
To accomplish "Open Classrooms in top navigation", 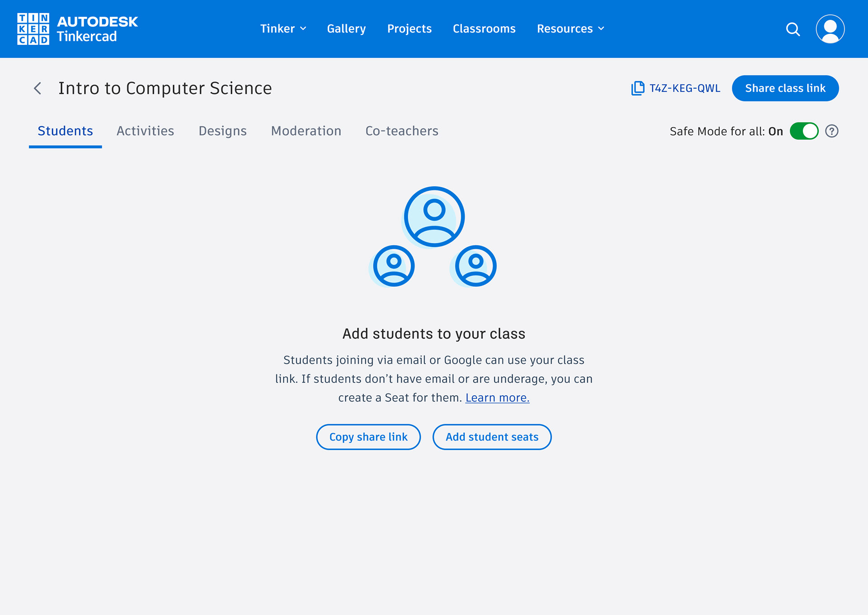I will (484, 29).
